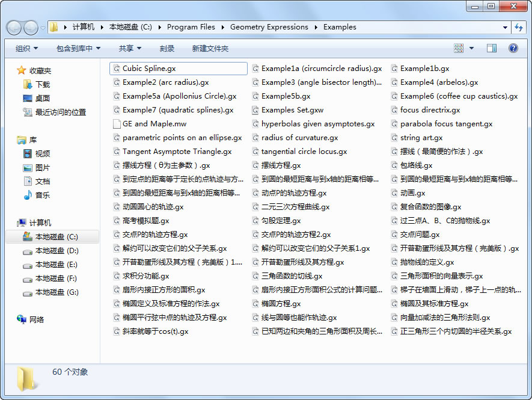Click the 本地磁盘 (E:) drive icon
This screenshot has width=532, height=400.
(28, 265)
